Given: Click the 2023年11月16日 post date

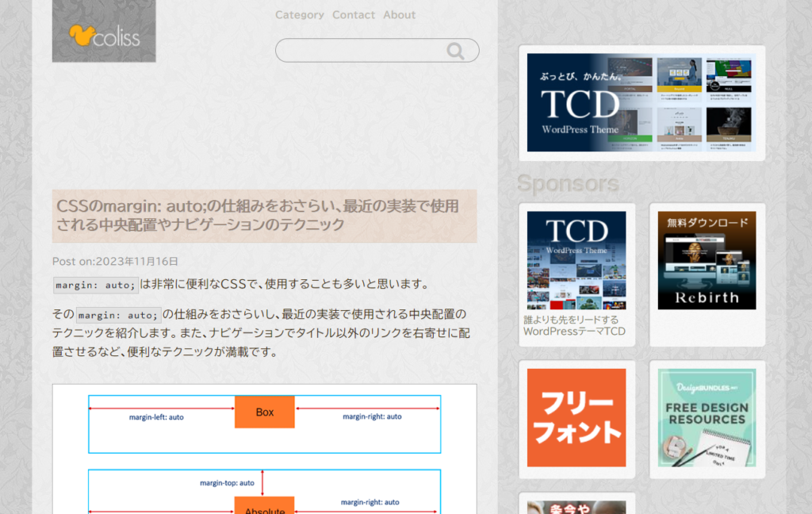Looking at the screenshot, I should click(x=137, y=261).
